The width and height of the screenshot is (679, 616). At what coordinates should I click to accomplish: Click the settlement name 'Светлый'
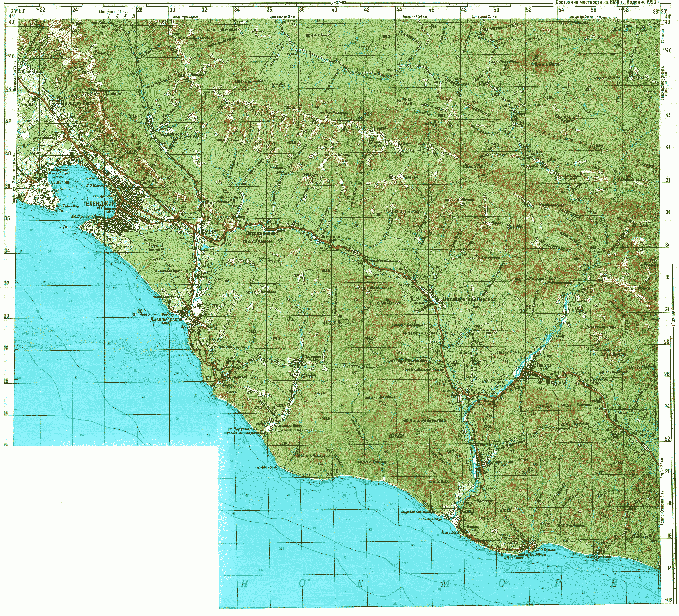point(212,230)
